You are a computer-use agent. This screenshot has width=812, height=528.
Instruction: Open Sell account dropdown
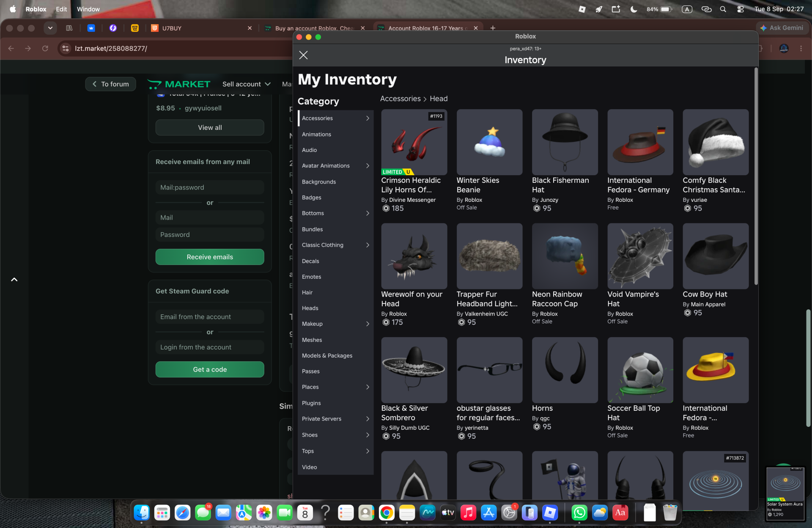point(247,84)
